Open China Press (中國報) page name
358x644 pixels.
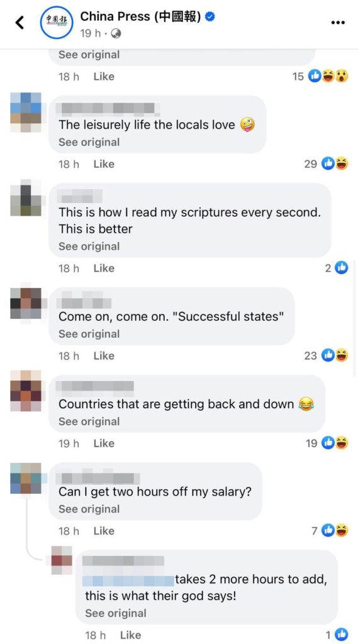click(140, 17)
